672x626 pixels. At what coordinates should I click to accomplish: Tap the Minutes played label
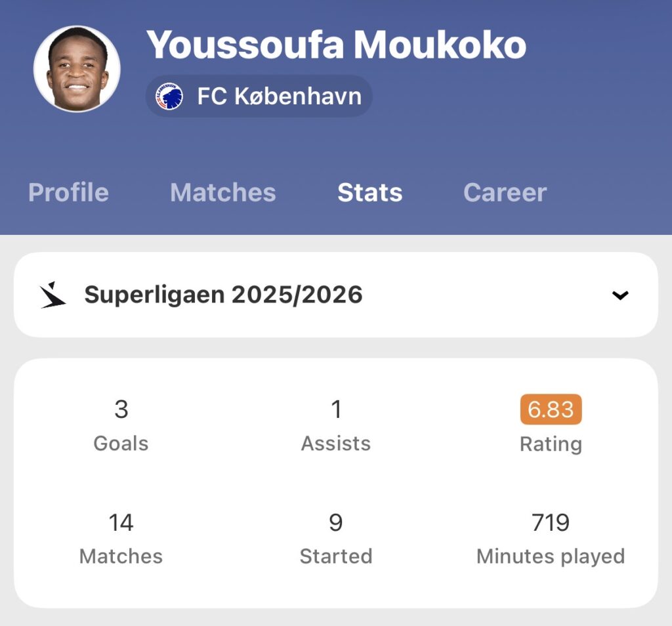point(551,556)
